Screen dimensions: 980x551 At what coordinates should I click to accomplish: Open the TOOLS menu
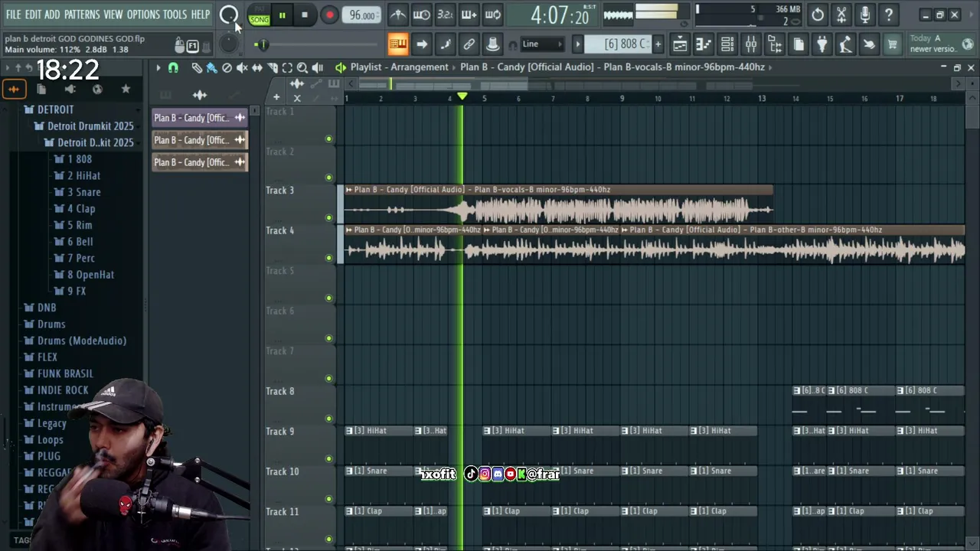coord(175,15)
